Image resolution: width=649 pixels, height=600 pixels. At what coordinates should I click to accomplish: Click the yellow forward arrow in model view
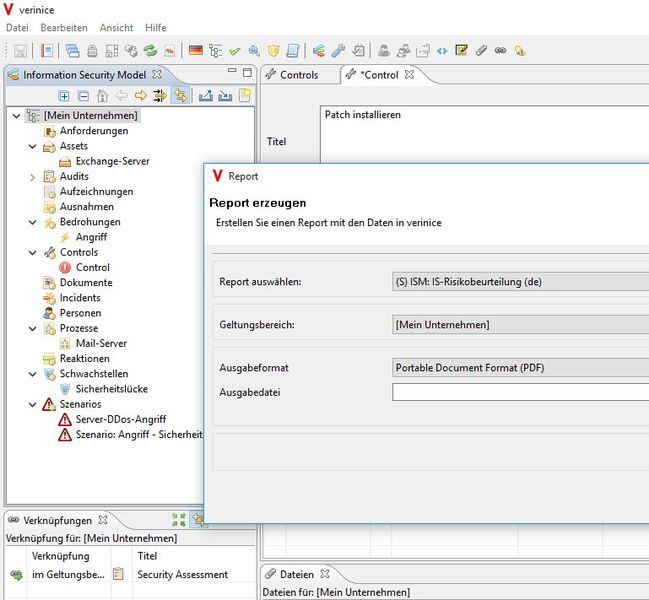tap(141, 96)
